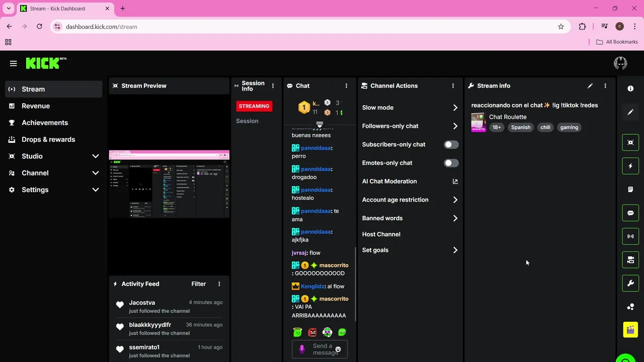
Task: Open emoji picker in chat message box
Action: (338, 349)
